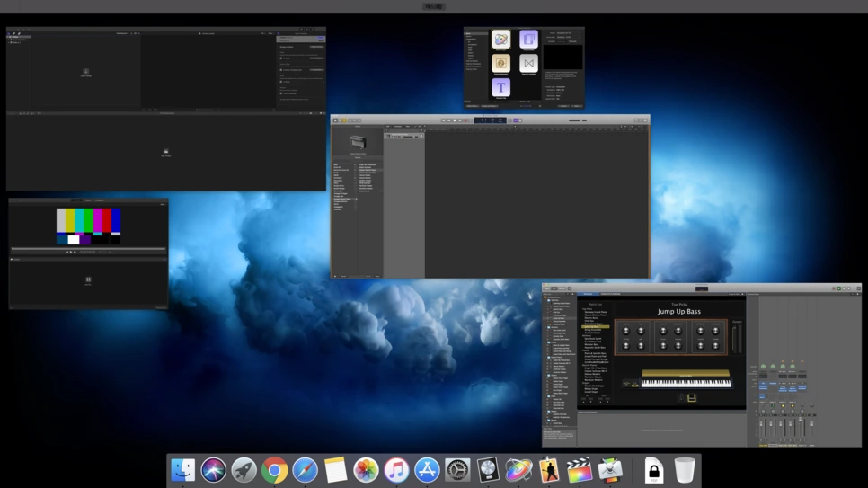This screenshot has width=868, height=488.
Task: Select Desktop 1 in the Spaces bar
Action: [433, 6]
